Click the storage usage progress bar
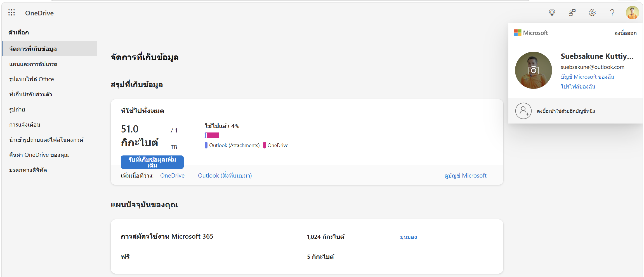Viewport: 644px width, 277px height. pyautogui.click(x=349, y=136)
